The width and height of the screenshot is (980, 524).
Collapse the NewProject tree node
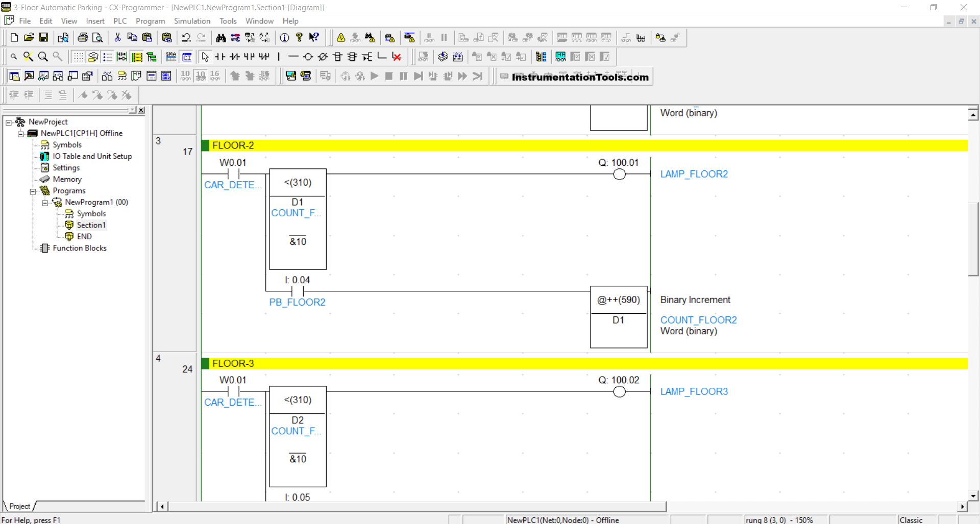point(9,122)
